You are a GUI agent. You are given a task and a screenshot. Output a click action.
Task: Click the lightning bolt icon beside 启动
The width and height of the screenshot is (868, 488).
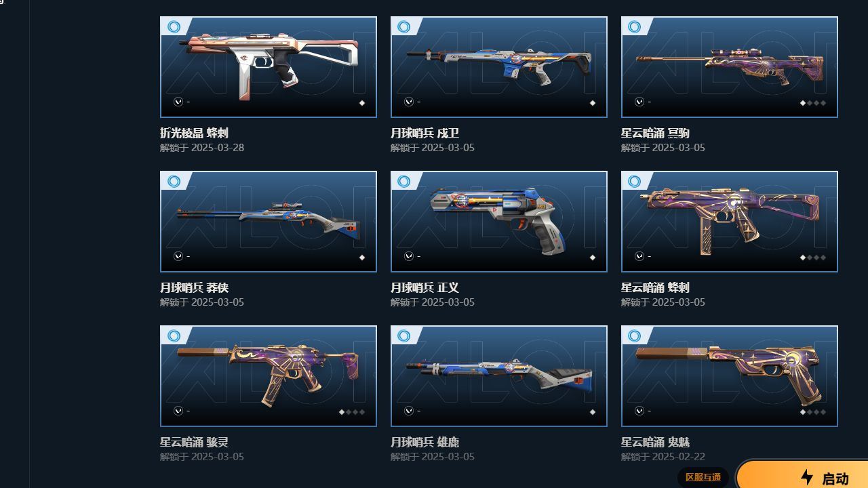(807, 477)
